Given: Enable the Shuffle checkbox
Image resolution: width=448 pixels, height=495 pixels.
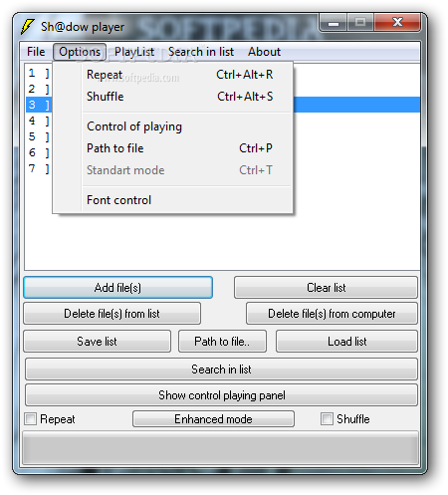Looking at the screenshot, I should click(327, 419).
